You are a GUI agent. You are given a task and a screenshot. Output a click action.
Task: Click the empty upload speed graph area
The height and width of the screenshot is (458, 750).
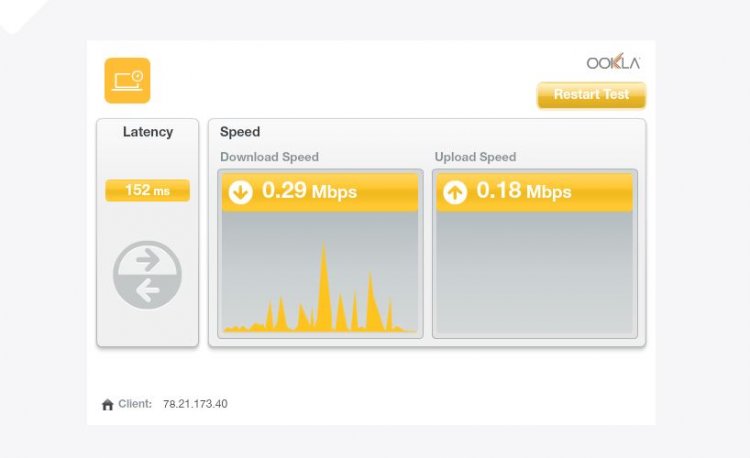535,272
